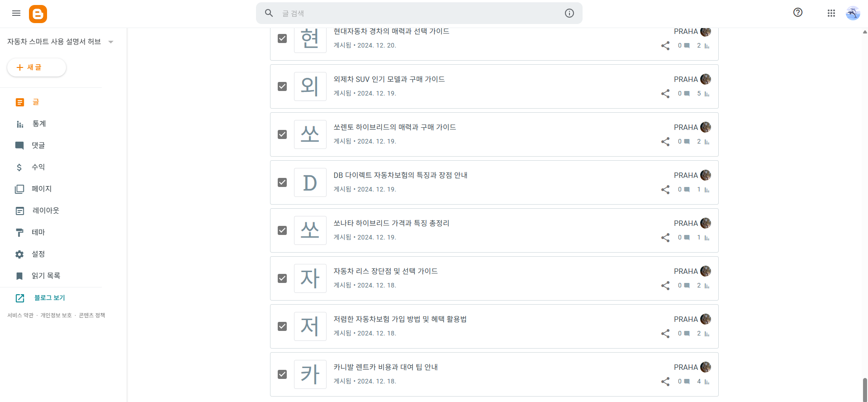Screen dimensions: 868x402
Task: Create a new post with 새 글
Action: click(36, 67)
